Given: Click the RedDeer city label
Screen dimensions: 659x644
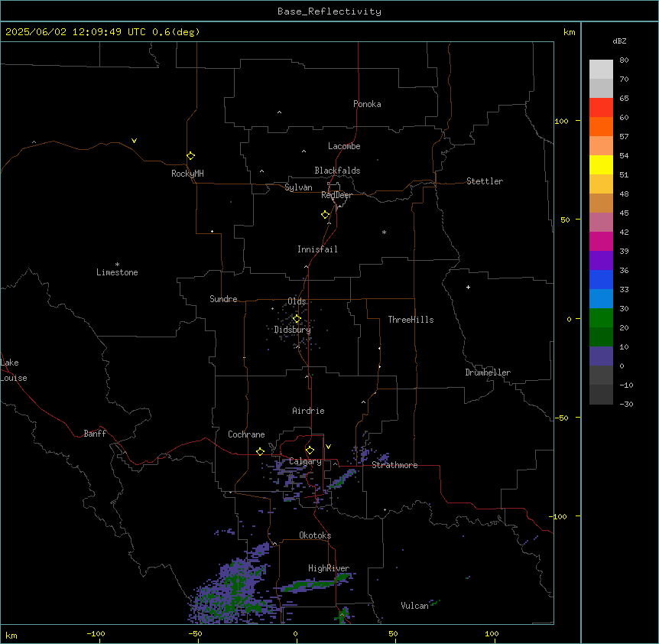Looking at the screenshot, I should pyautogui.click(x=336, y=195).
